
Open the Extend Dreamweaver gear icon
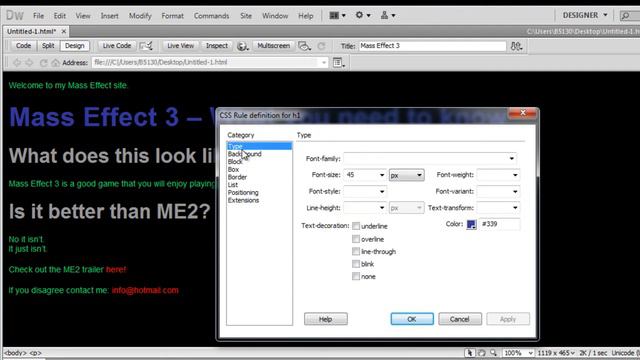(x=362, y=16)
